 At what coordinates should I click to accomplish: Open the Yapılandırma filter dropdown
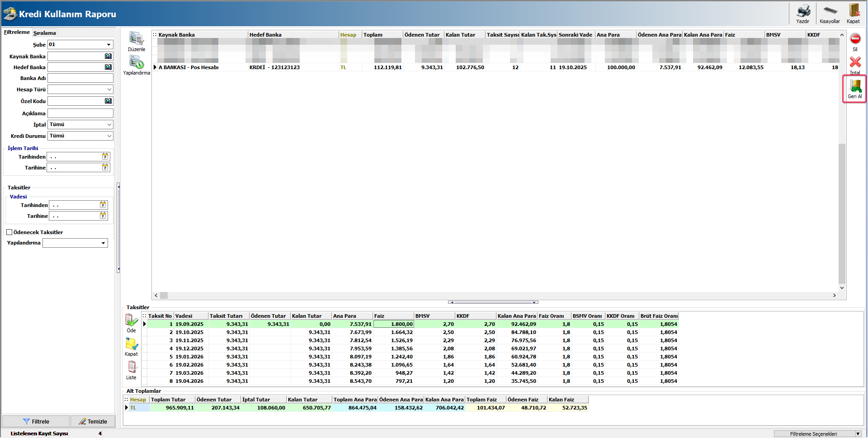[x=104, y=243]
